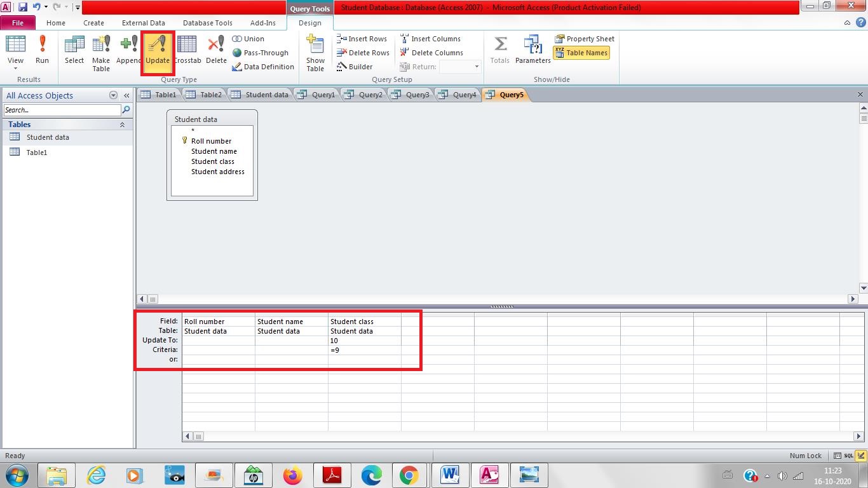
Task: Switch to SQL View from status bar
Action: (x=849, y=456)
